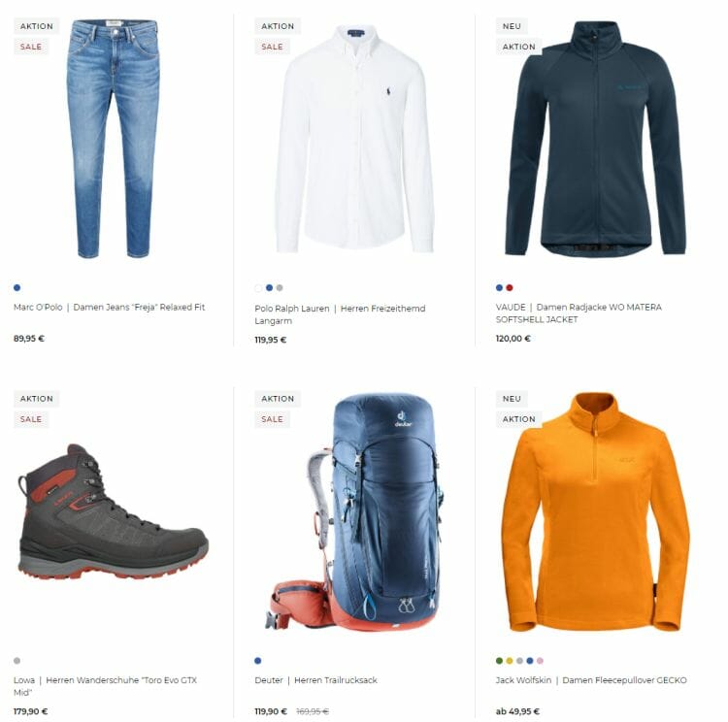Image resolution: width=728 pixels, height=722 pixels.
Task: Choose gray swatch for Polo Ralph Lauren shirt
Action: [280, 288]
